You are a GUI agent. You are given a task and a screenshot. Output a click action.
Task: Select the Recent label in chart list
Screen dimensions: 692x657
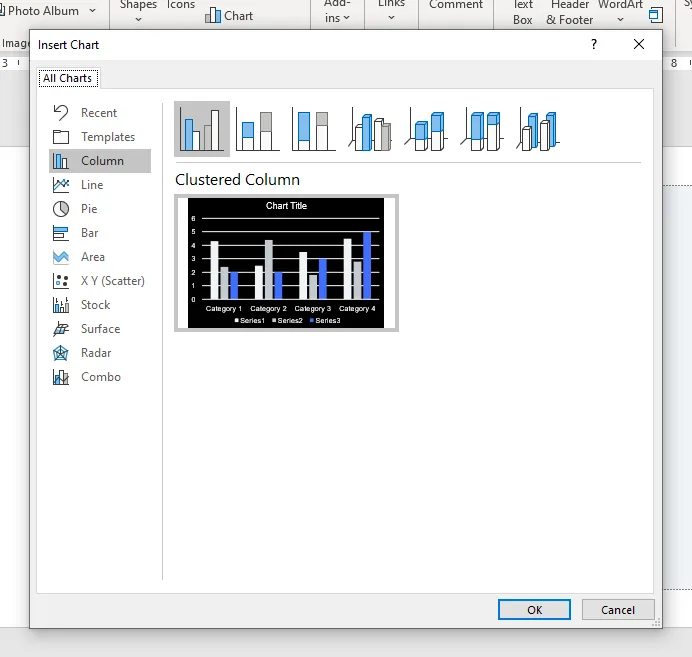(x=99, y=113)
